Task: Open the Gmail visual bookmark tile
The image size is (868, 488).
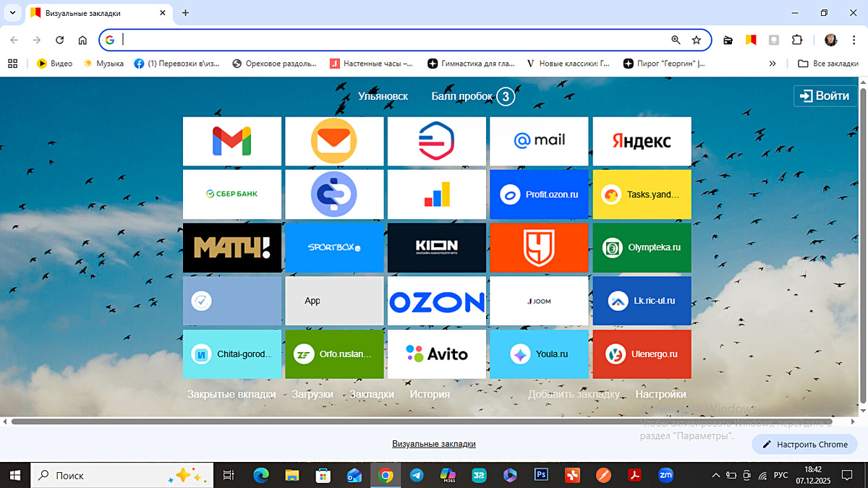Action: click(231, 141)
